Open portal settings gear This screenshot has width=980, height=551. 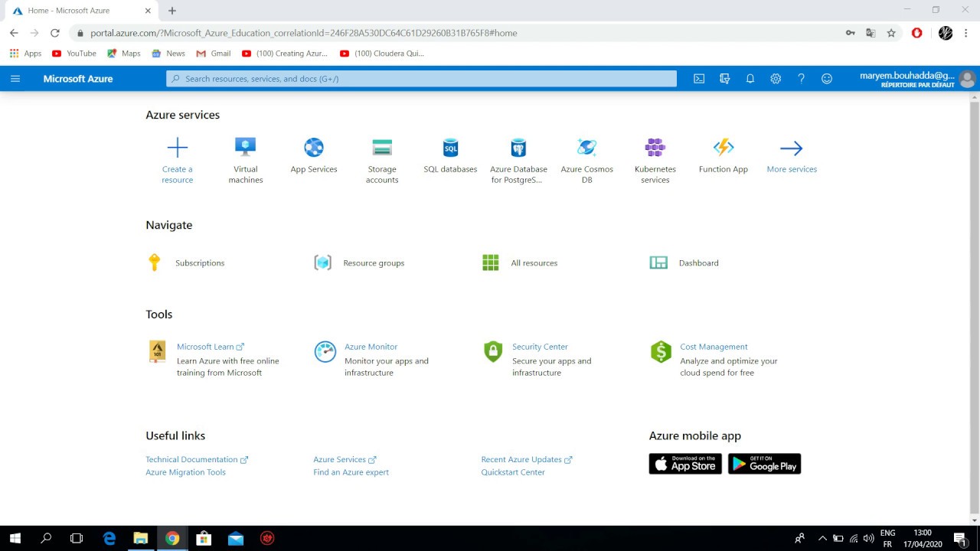pos(776,79)
